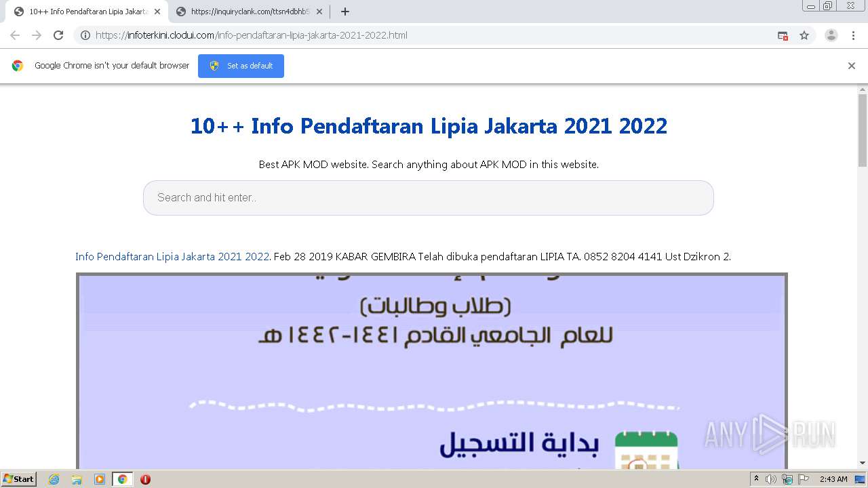Open Chrome's three-dot menu
868x488 pixels.
(x=853, y=35)
